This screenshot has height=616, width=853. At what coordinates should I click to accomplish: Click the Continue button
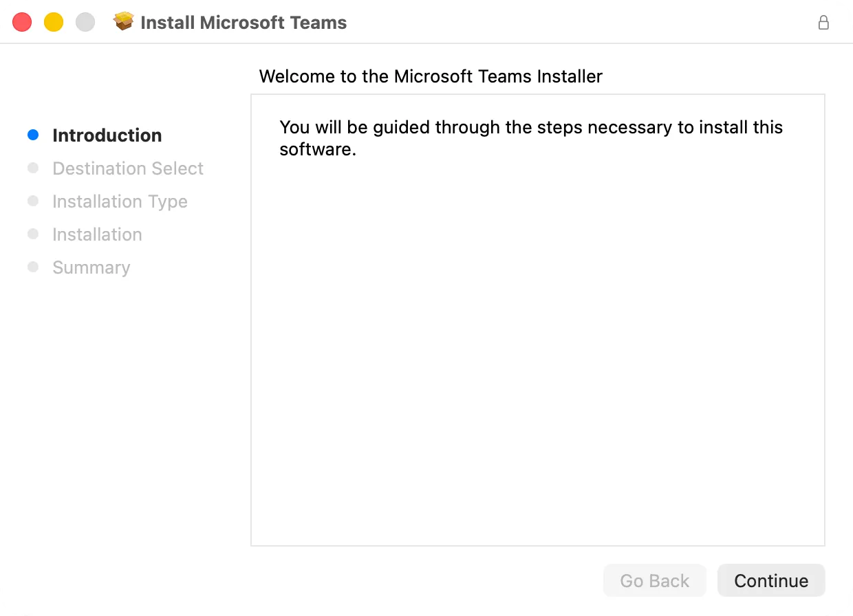[770, 581]
